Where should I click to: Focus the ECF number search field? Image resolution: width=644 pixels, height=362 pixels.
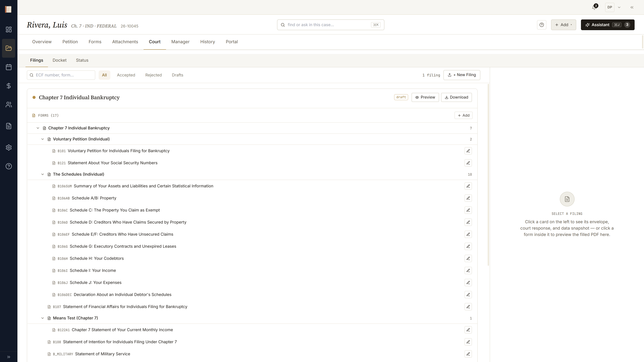61,75
